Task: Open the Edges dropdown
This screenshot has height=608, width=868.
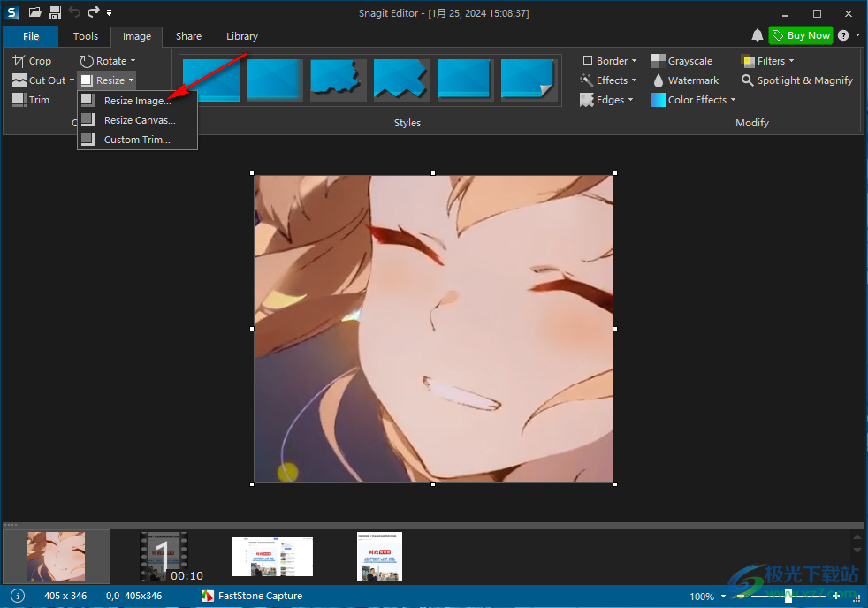Action: tap(606, 100)
